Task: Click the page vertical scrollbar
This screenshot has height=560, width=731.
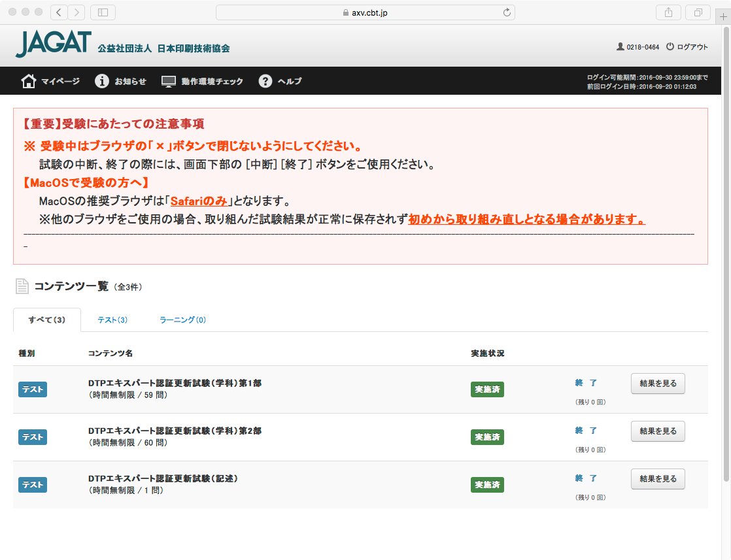Action: click(726, 254)
